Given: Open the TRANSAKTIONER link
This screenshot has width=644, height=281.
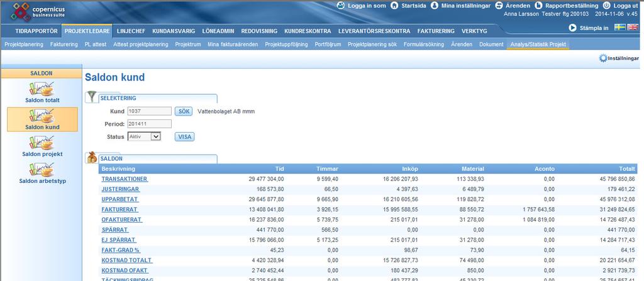Looking at the screenshot, I should 125,179.
